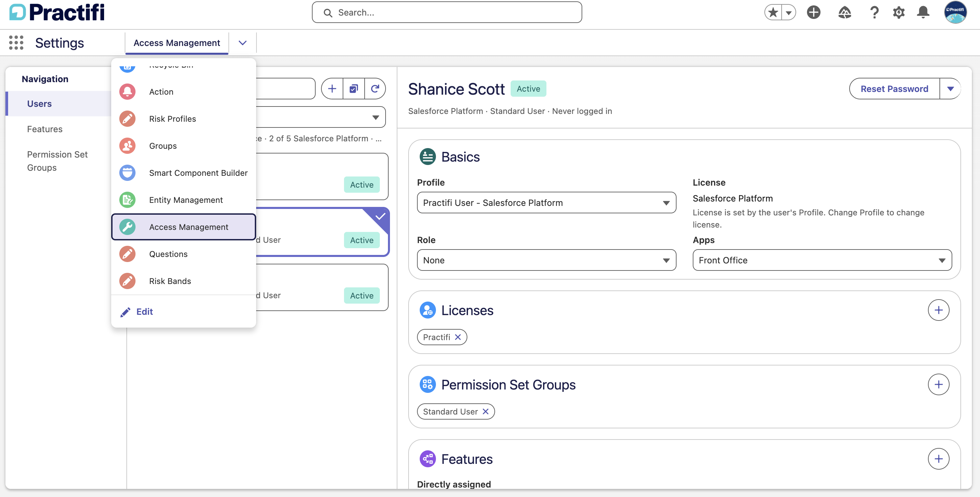
Task: Remove the Practifi license pill
Action: tap(458, 337)
